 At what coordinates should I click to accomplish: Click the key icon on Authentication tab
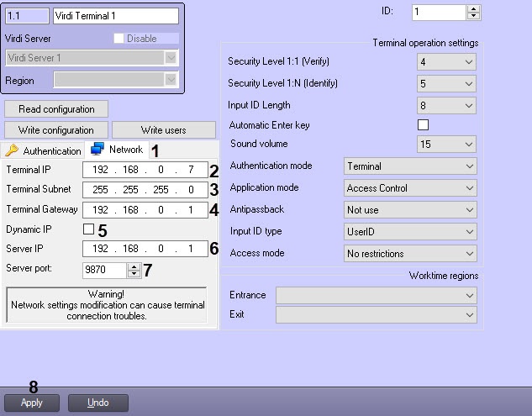pyautogui.click(x=12, y=150)
